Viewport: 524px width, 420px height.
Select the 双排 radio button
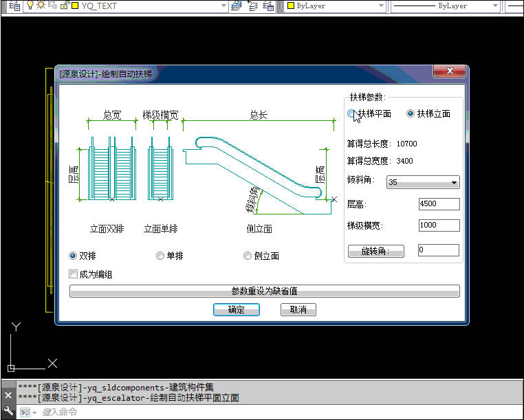(72, 256)
